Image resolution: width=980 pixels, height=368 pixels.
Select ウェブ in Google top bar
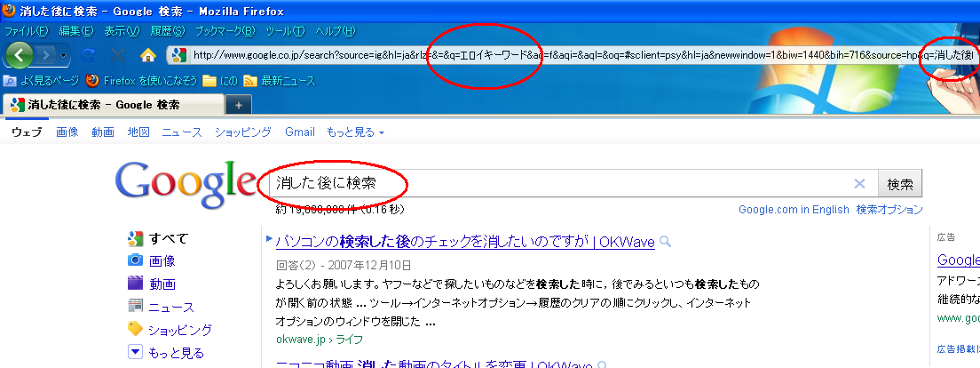point(27,132)
